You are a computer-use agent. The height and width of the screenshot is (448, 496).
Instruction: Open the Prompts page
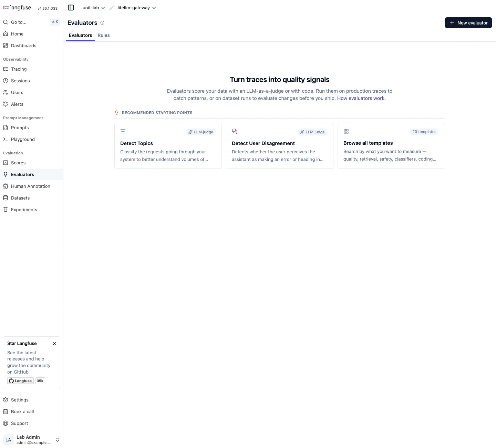click(31, 128)
